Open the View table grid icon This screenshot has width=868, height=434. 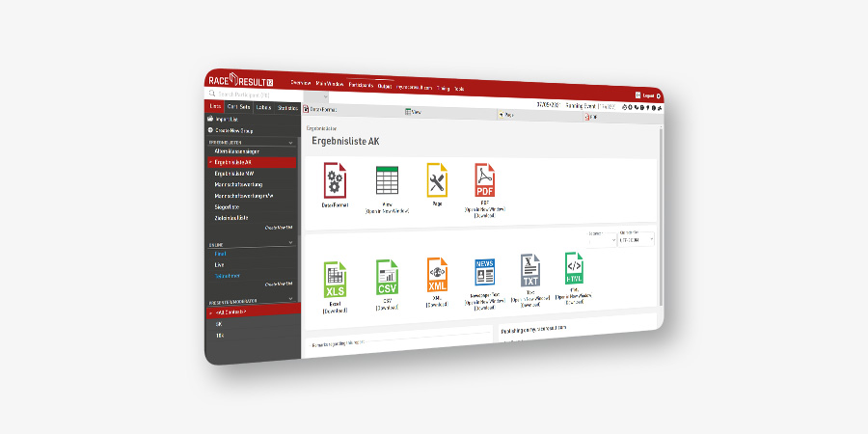pos(387,180)
